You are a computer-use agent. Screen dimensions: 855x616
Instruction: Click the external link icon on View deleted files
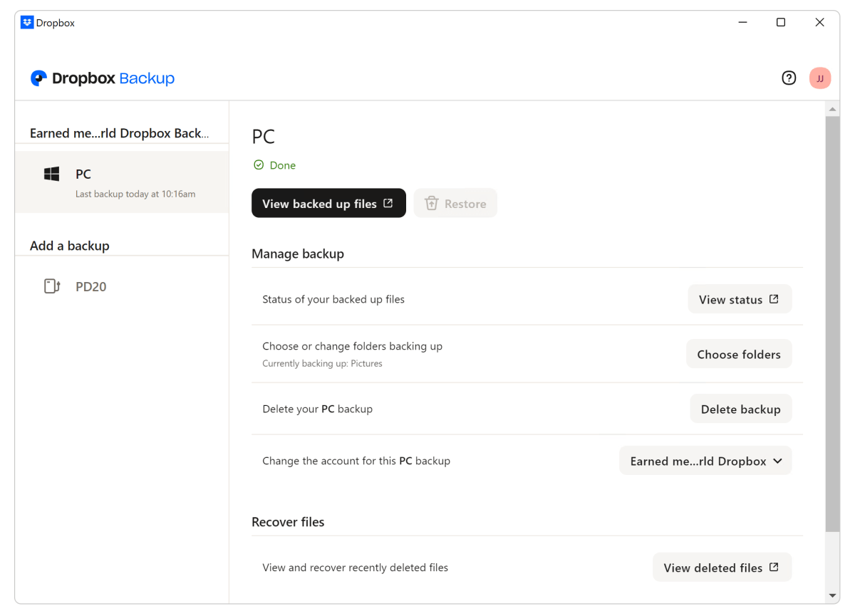point(774,567)
